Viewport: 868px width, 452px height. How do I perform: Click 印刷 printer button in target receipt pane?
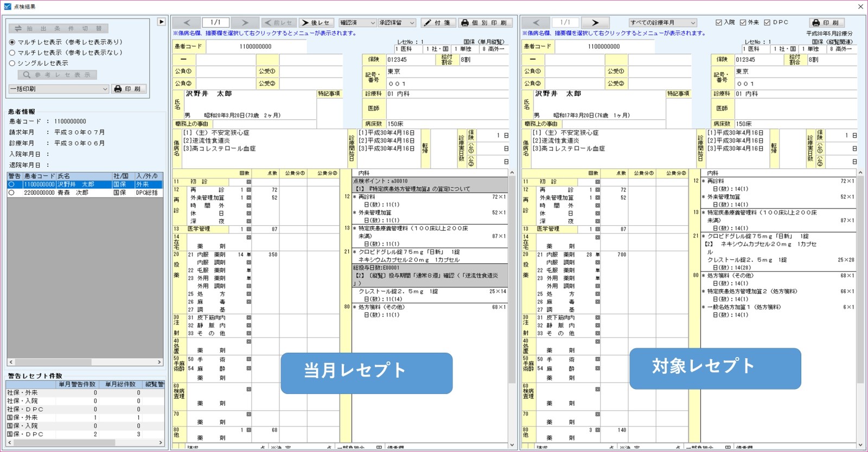pos(825,23)
